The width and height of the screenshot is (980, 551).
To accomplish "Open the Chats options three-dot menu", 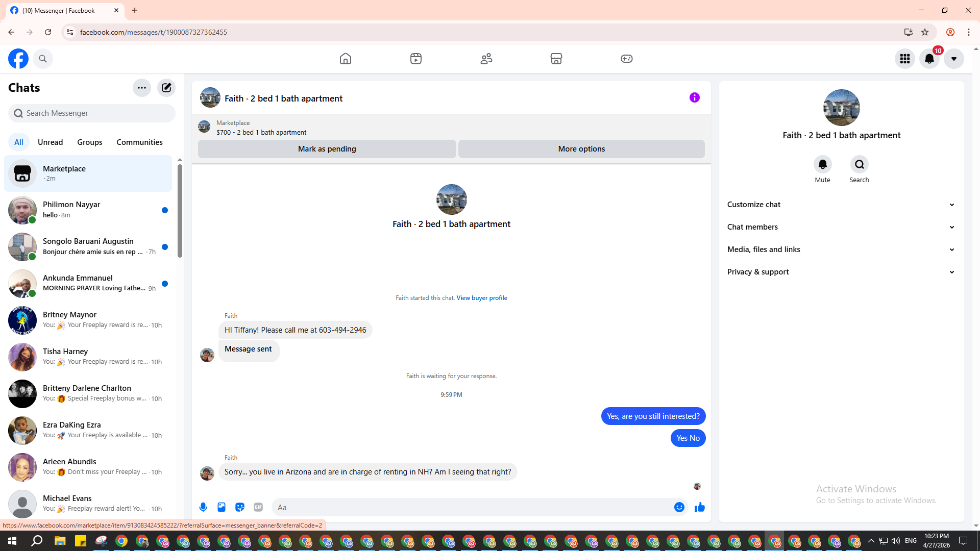I will 142,88.
